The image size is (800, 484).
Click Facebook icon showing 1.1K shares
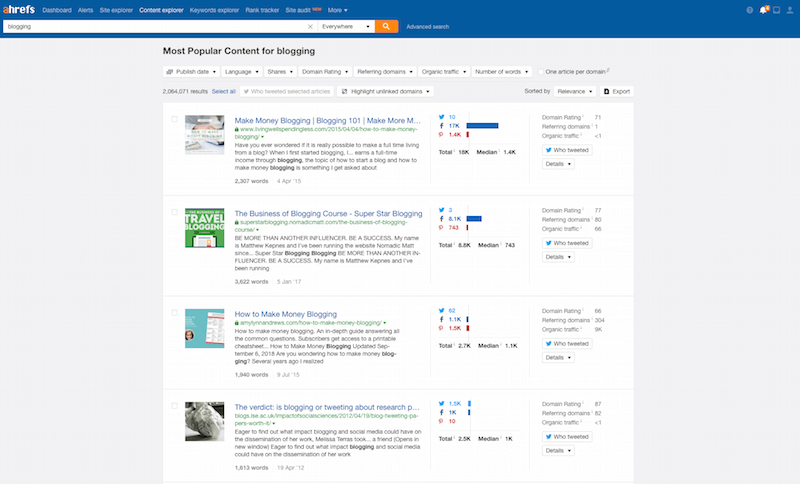(x=441, y=319)
